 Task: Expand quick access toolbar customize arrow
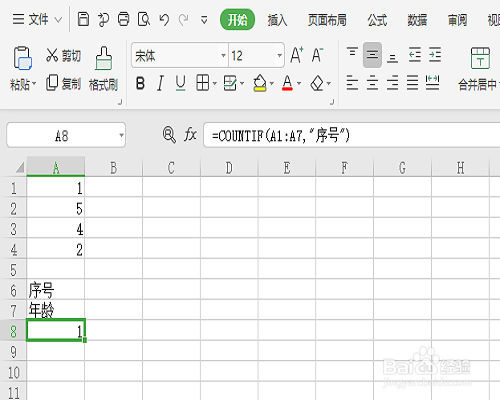click(204, 20)
